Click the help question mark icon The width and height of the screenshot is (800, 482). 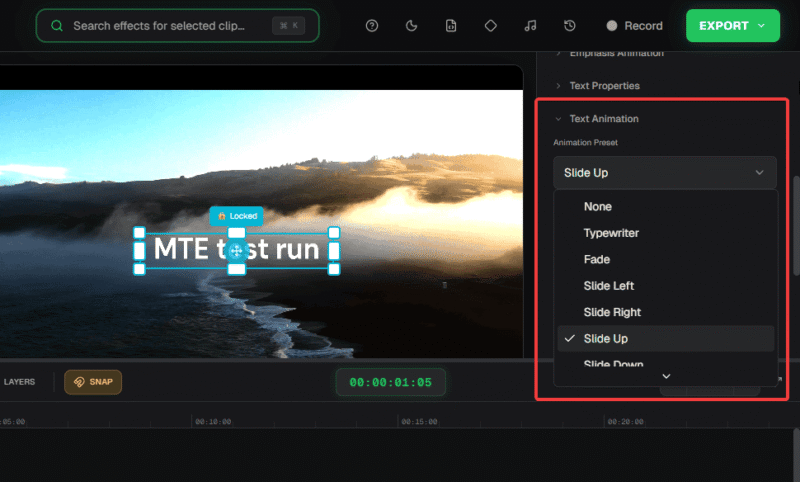(372, 26)
